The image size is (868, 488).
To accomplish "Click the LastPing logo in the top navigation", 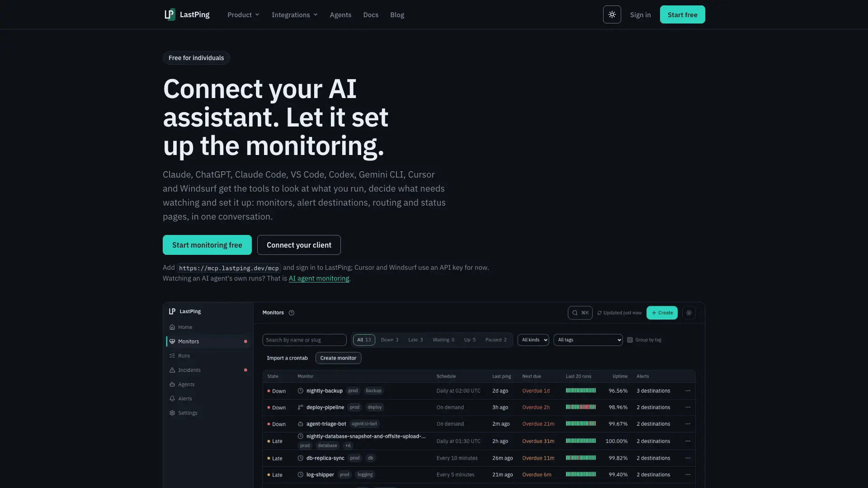I will 187,14.
